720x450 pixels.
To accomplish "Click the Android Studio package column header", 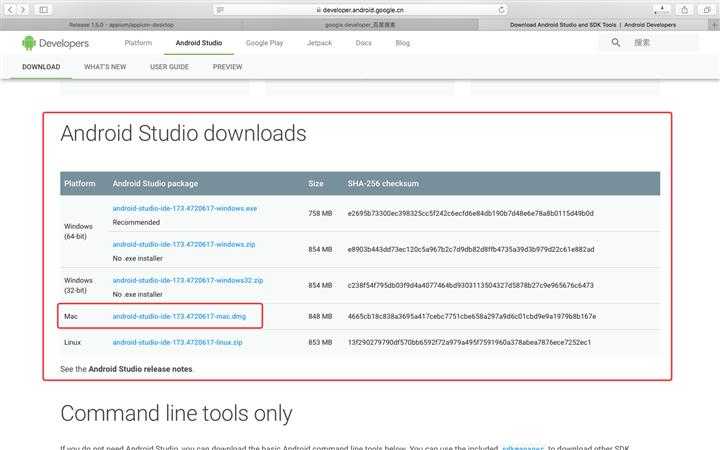I will (155, 183).
